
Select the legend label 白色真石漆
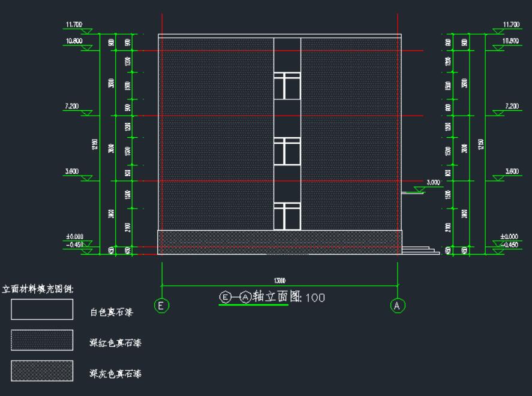[112, 312]
